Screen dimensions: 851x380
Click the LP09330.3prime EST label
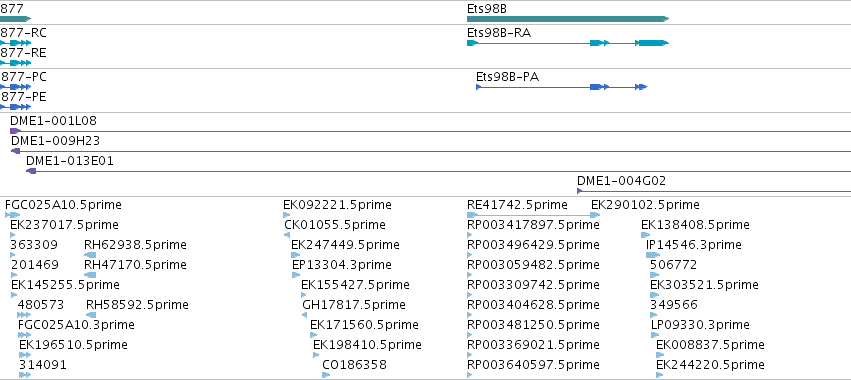coord(700,325)
